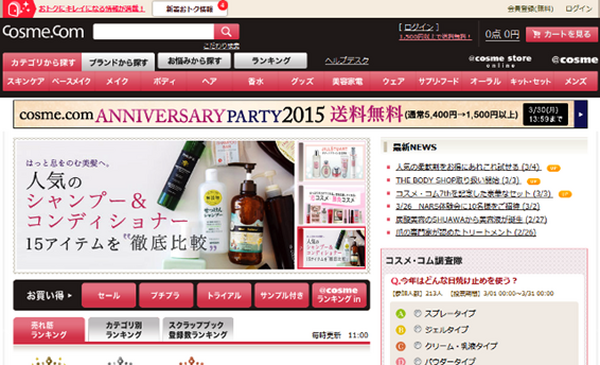
Task: Open the ランキング tab
Action: [x=271, y=61]
